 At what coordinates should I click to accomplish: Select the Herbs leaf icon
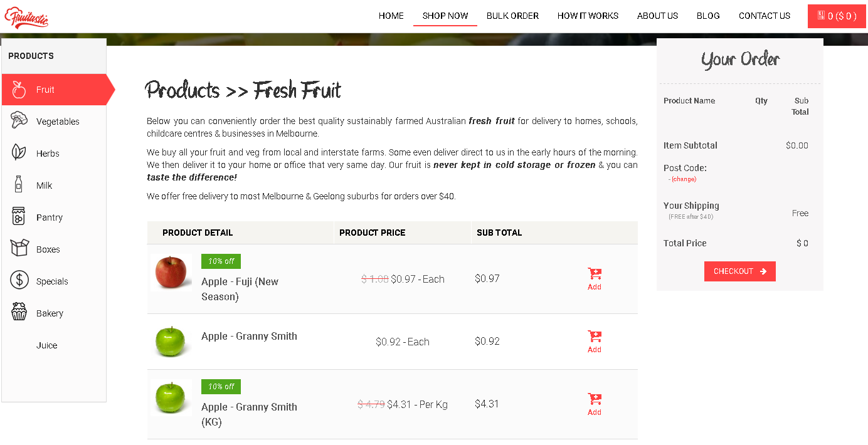click(19, 152)
